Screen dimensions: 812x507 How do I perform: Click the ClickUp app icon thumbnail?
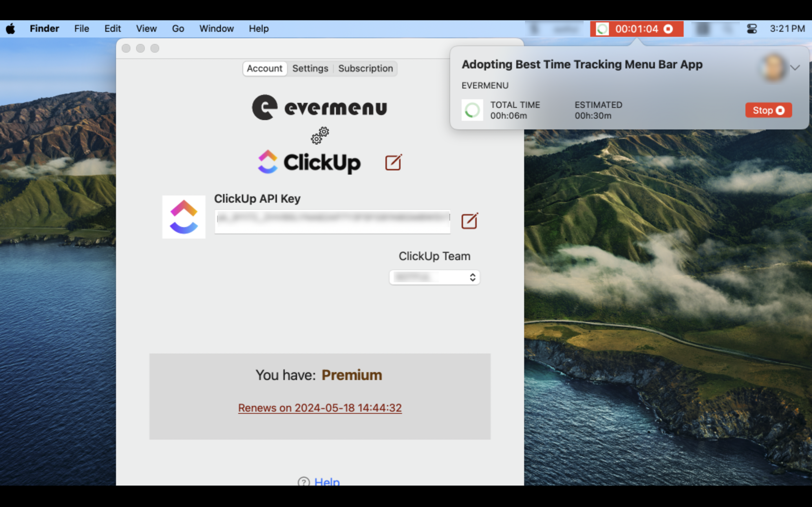184,217
